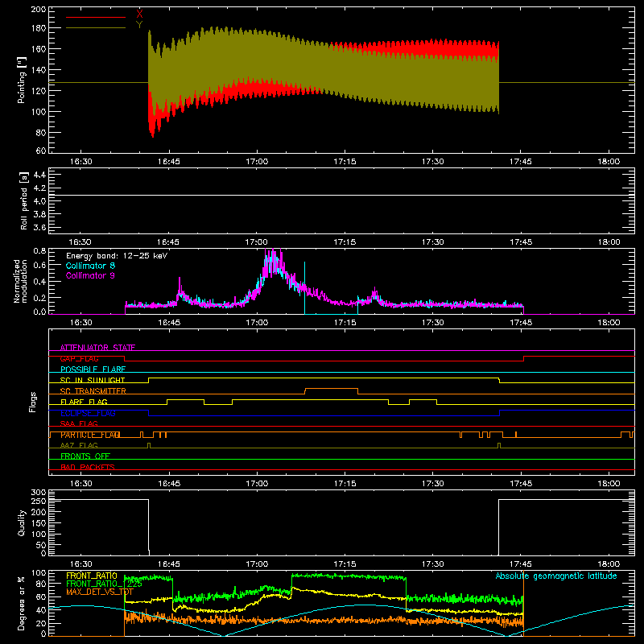This screenshot has width=644, height=644.
Task: Click the BAD_PACKETS flag label
Action: 88,467
